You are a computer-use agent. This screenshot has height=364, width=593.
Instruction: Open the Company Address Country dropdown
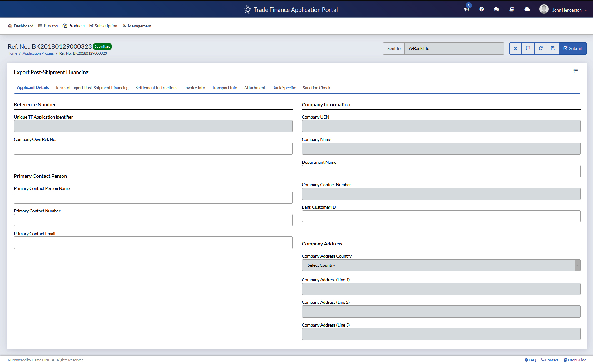pyautogui.click(x=441, y=265)
